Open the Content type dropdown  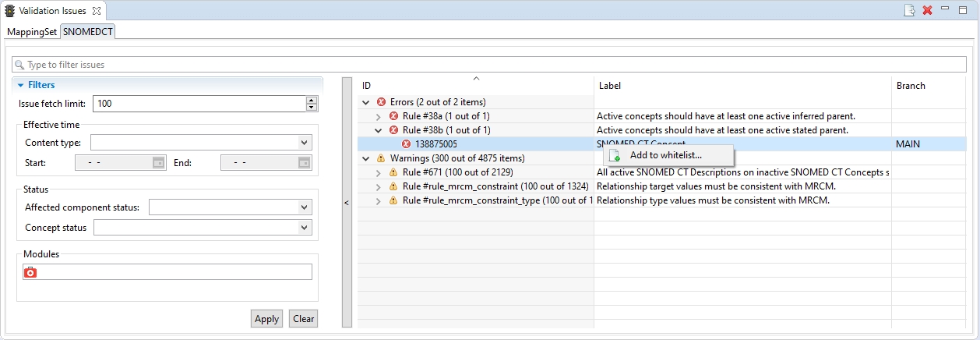(305, 143)
